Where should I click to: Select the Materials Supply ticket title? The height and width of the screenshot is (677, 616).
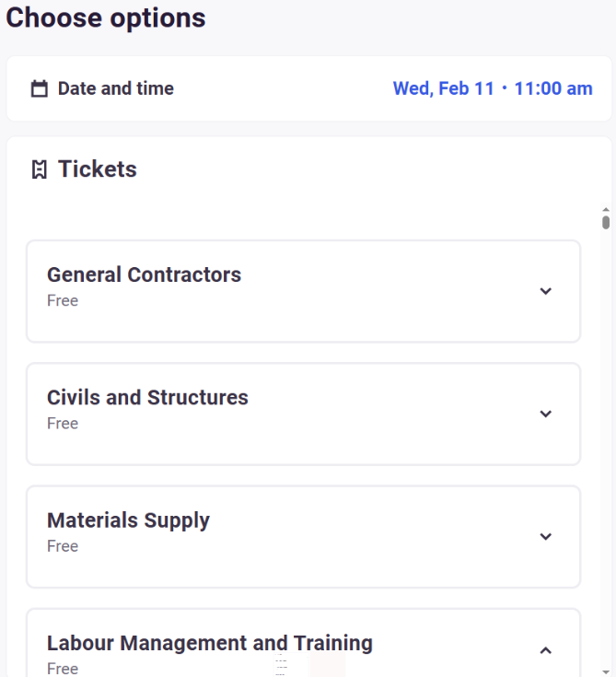coord(128,519)
